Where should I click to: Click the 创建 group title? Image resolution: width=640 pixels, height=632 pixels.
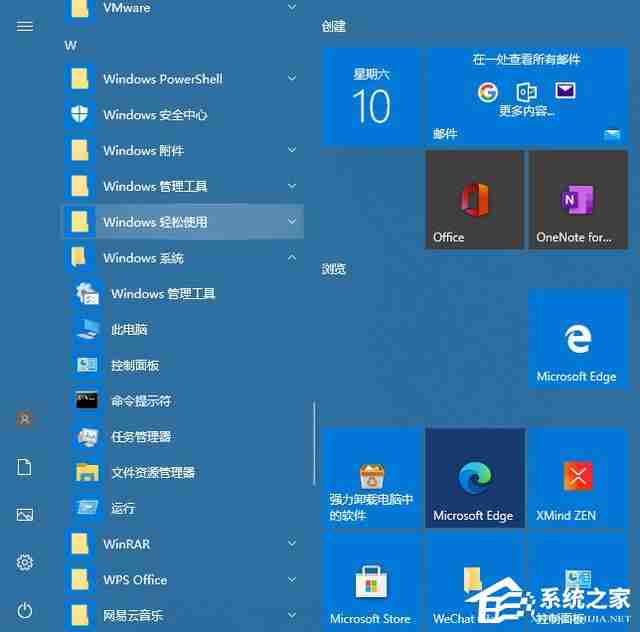[333, 27]
